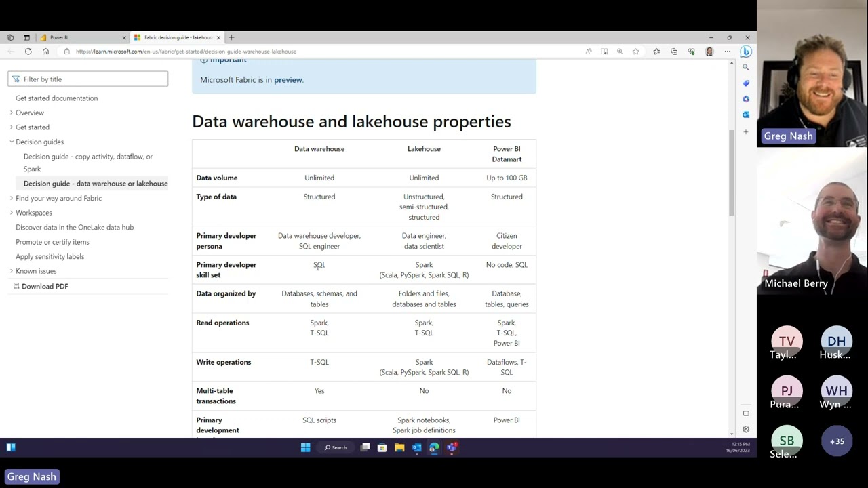Enter Immersive Reader mode
Image resolution: width=868 pixels, height=488 pixels.
point(604,52)
